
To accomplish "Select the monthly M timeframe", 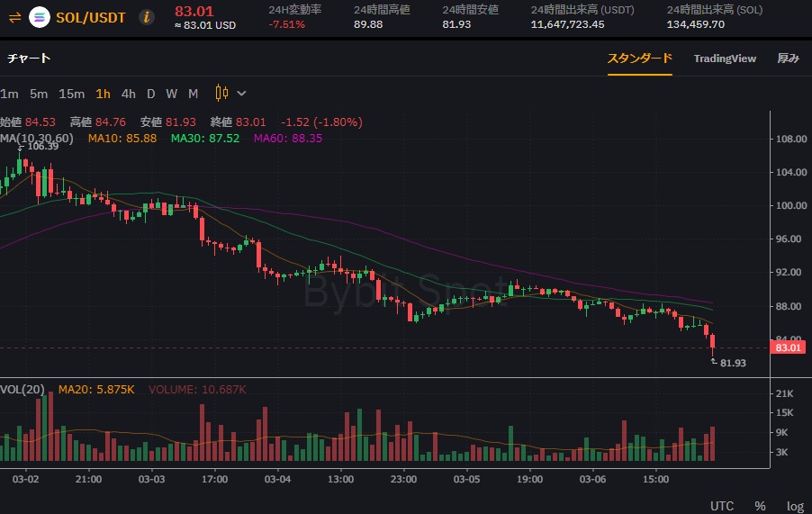I will [194, 94].
